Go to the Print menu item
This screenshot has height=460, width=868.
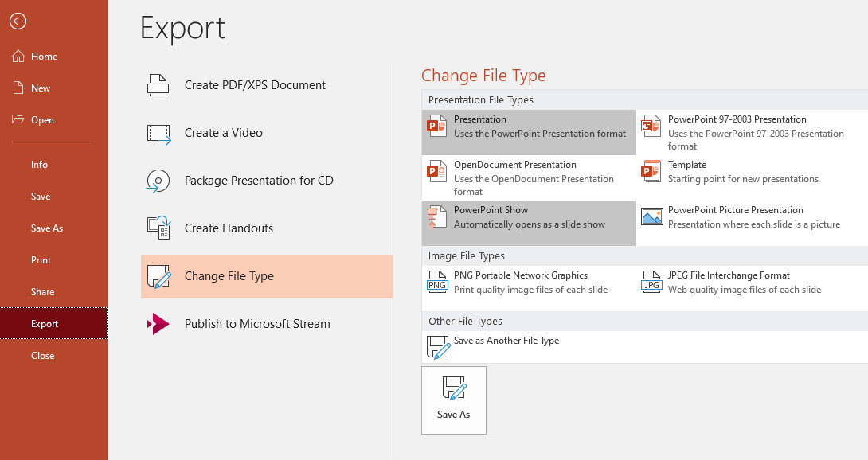[41, 260]
